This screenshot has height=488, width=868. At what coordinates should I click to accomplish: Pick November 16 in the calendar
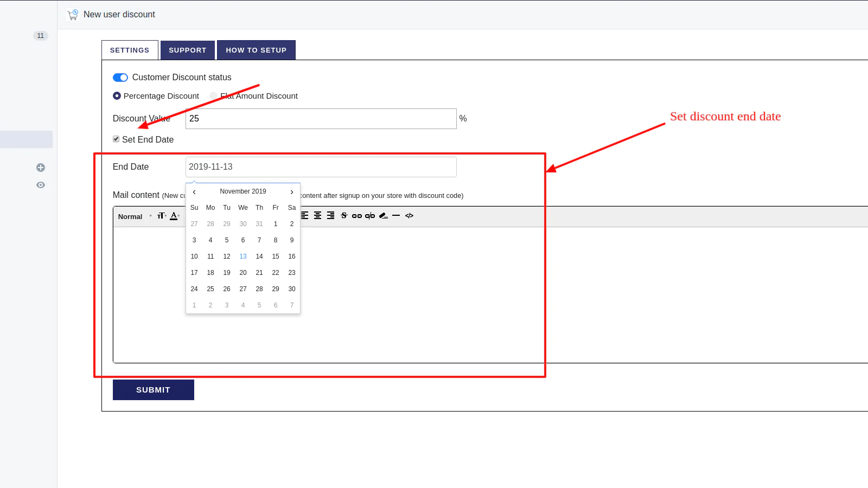292,256
